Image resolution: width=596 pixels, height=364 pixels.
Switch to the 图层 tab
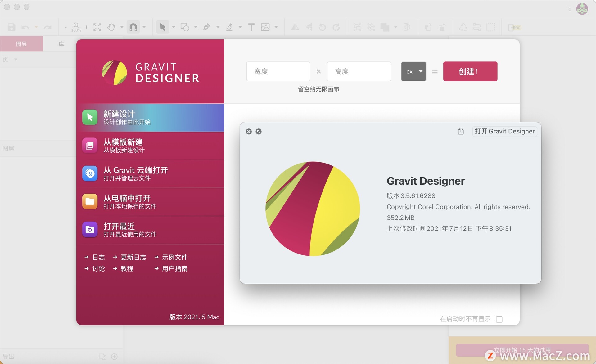(21, 44)
